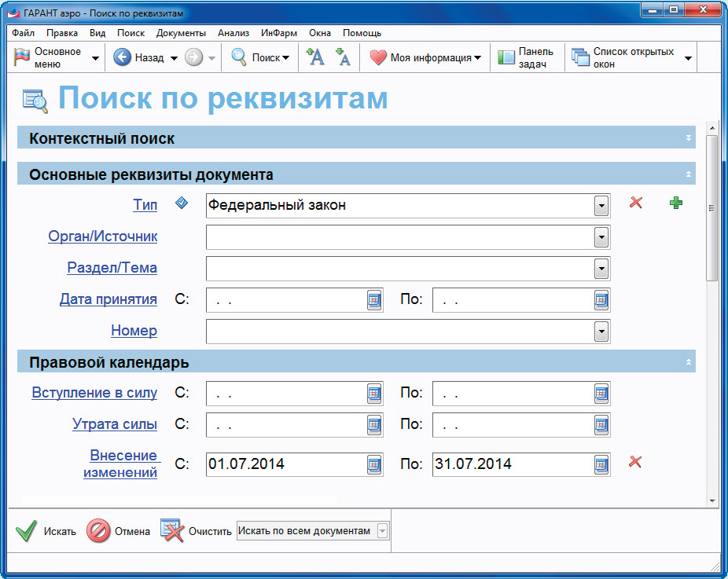This screenshot has width=728, height=579.
Task: Open calendar for Утрата силы end date
Action: click(601, 425)
